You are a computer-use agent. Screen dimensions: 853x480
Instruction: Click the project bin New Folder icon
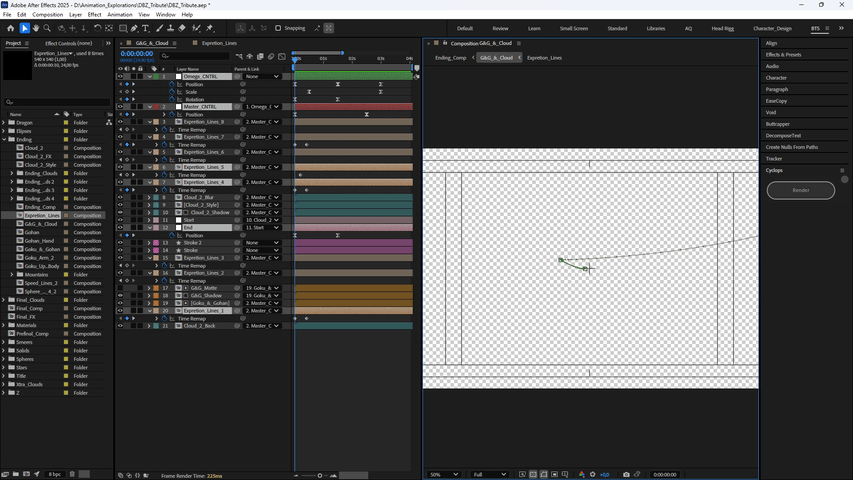click(x=16, y=475)
